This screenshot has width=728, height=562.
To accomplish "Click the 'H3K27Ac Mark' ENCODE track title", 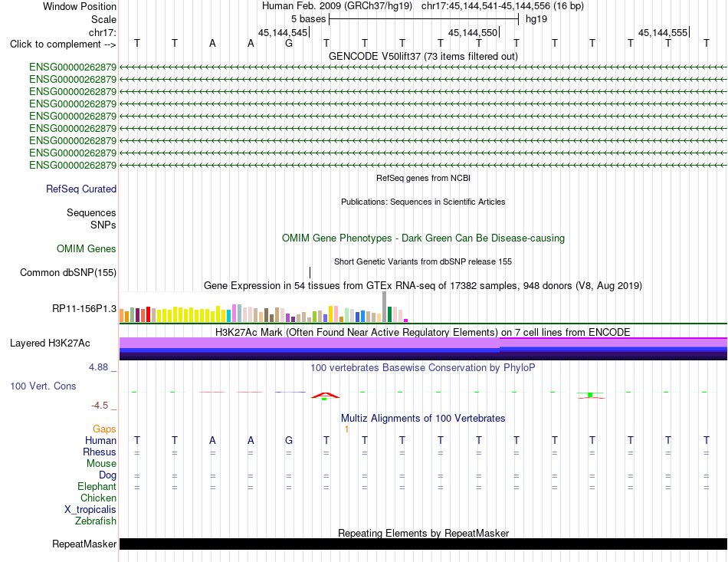I will point(423,333).
